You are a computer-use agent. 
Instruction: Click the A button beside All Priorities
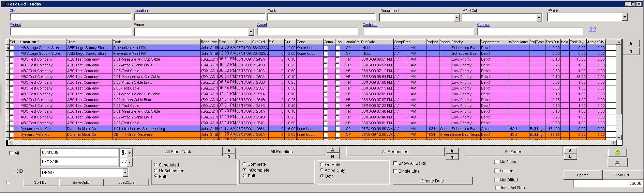[332, 150]
